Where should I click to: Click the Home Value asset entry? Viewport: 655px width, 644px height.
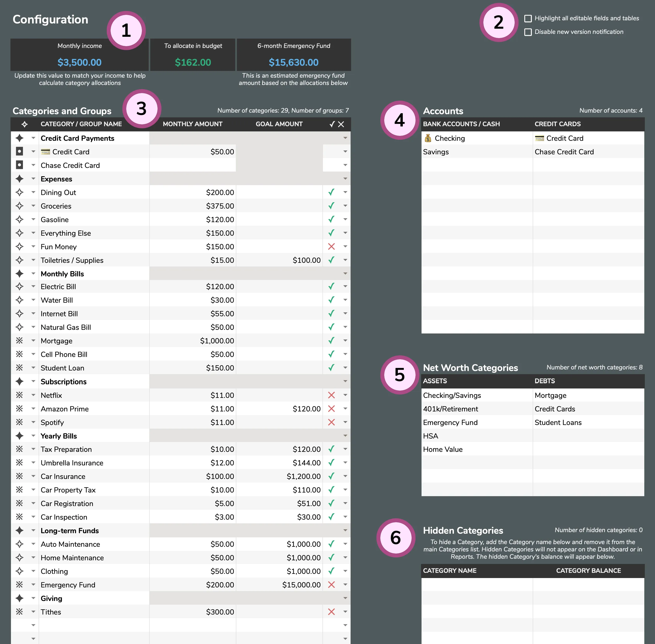tap(442, 449)
